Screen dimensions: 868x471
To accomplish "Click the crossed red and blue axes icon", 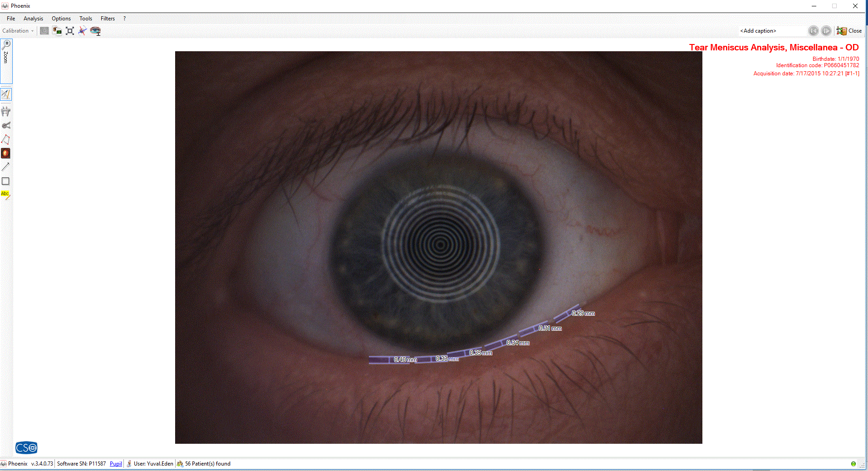I will 83,31.
